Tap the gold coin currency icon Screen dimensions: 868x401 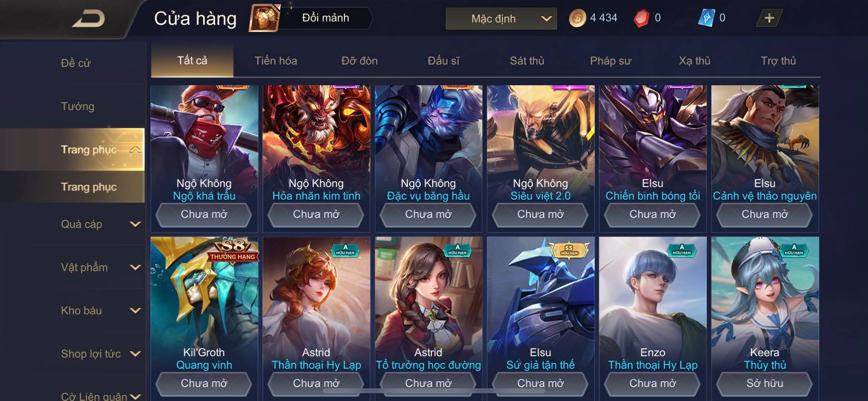(x=577, y=18)
